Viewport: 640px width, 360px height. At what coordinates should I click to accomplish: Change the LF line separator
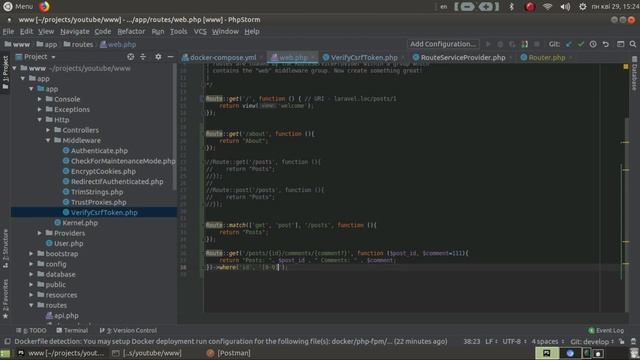(x=491, y=342)
